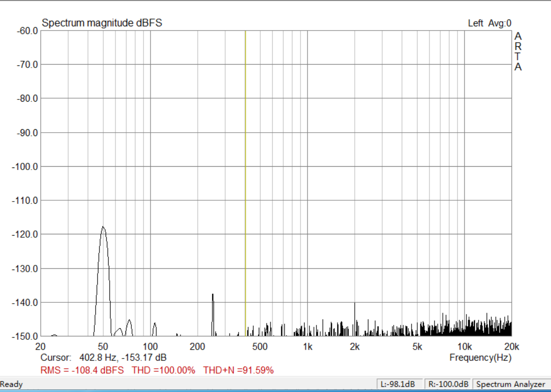Click the -60.0 y-axis label
551x392 pixels.
[x=27, y=31]
